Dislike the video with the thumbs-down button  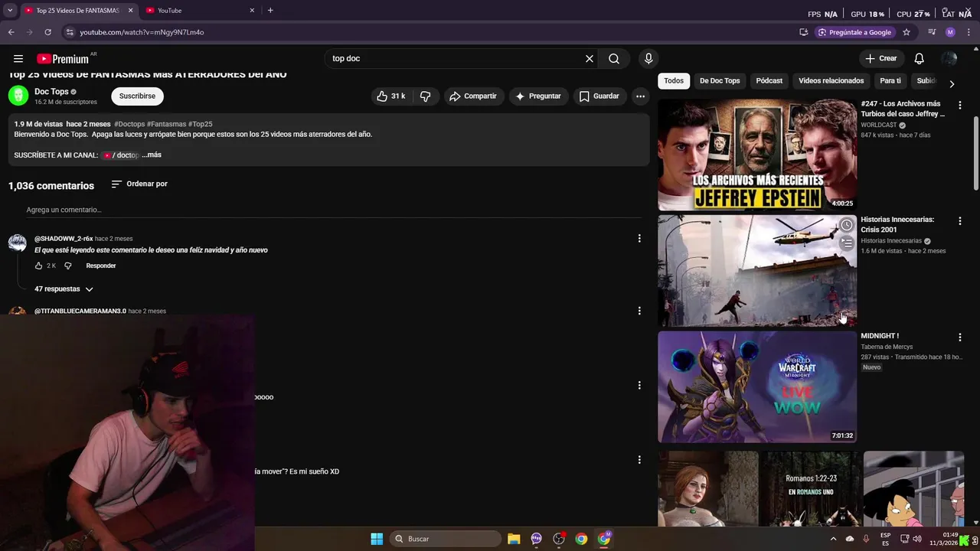click(x=426, y=96)
